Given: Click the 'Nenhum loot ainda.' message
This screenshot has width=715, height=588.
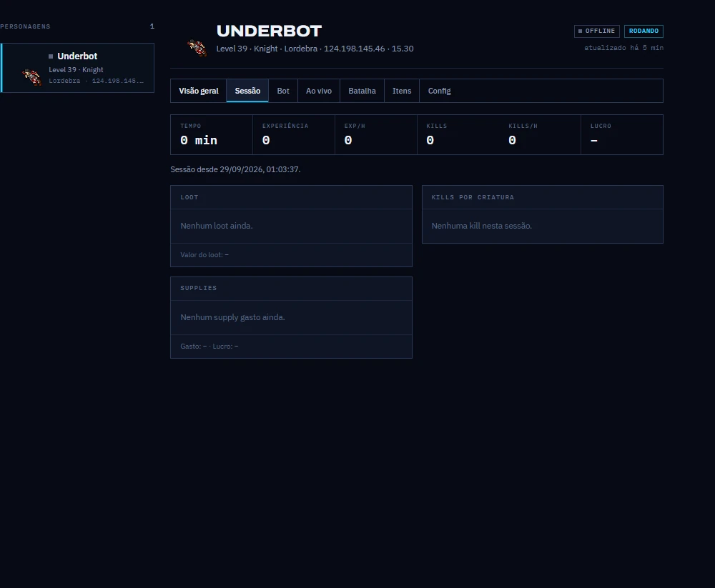Looking at the screenshot, I should [217, 226].
